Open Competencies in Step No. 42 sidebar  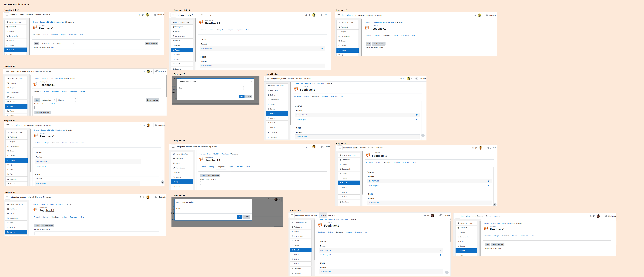click(x=16, y=218)
